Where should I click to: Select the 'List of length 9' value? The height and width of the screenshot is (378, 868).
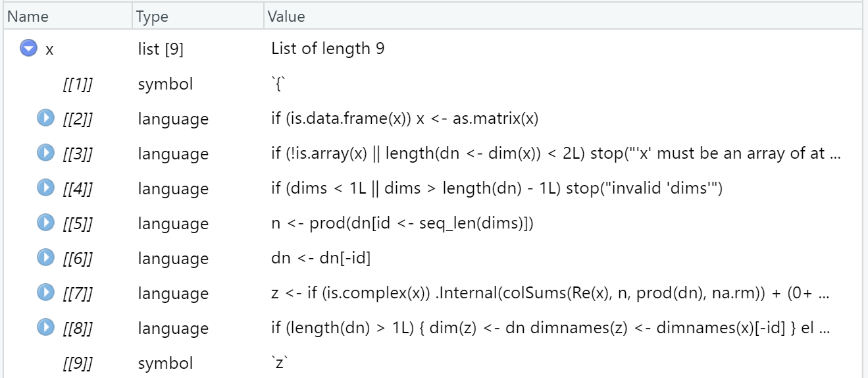(x=328, y=49)
